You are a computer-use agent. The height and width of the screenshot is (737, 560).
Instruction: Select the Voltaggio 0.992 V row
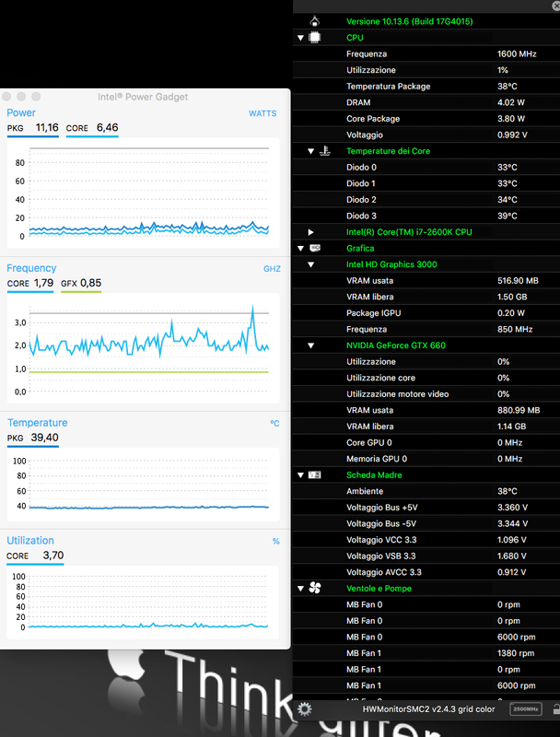[x=426, y=135]
